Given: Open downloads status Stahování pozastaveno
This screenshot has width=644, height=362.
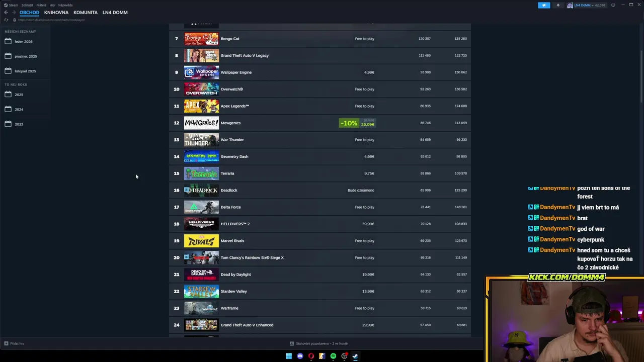Looking at the screenshot, I should 322,343.
